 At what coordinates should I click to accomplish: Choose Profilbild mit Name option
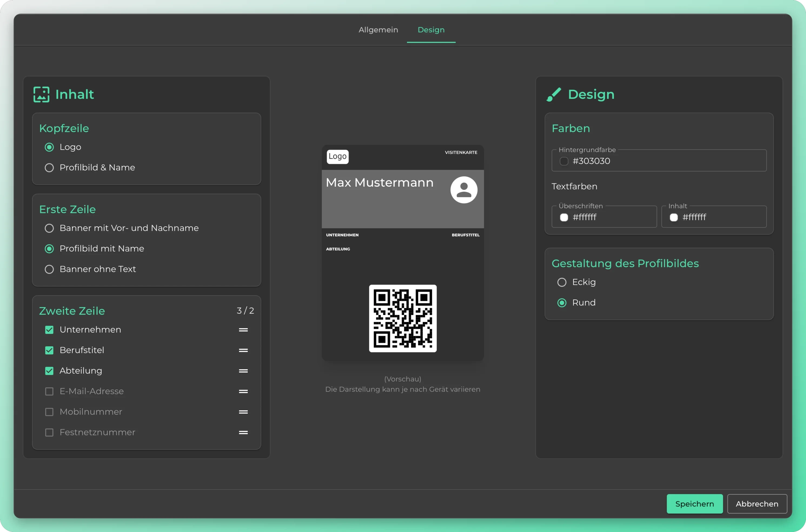pos(49,249)
